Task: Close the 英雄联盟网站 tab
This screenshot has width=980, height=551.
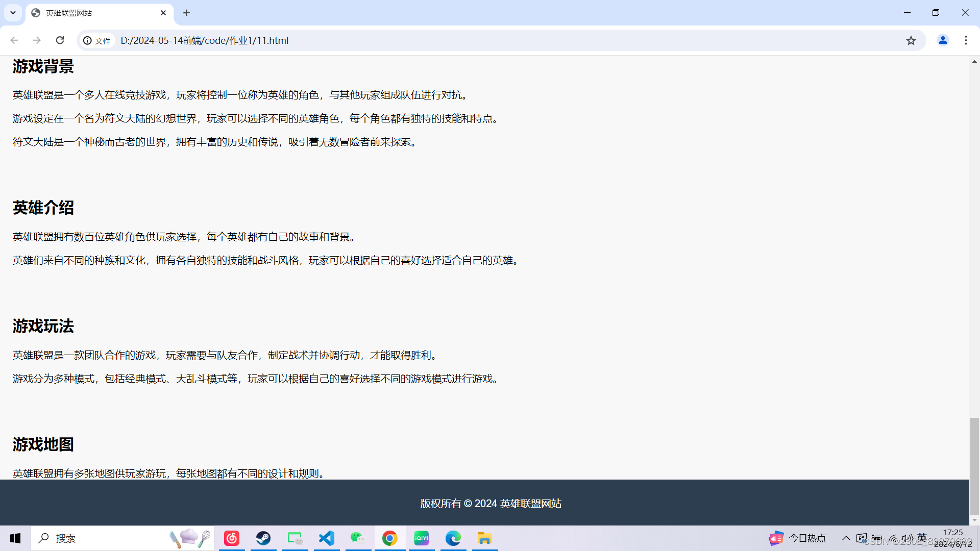Action: click(x=163, y=13)
